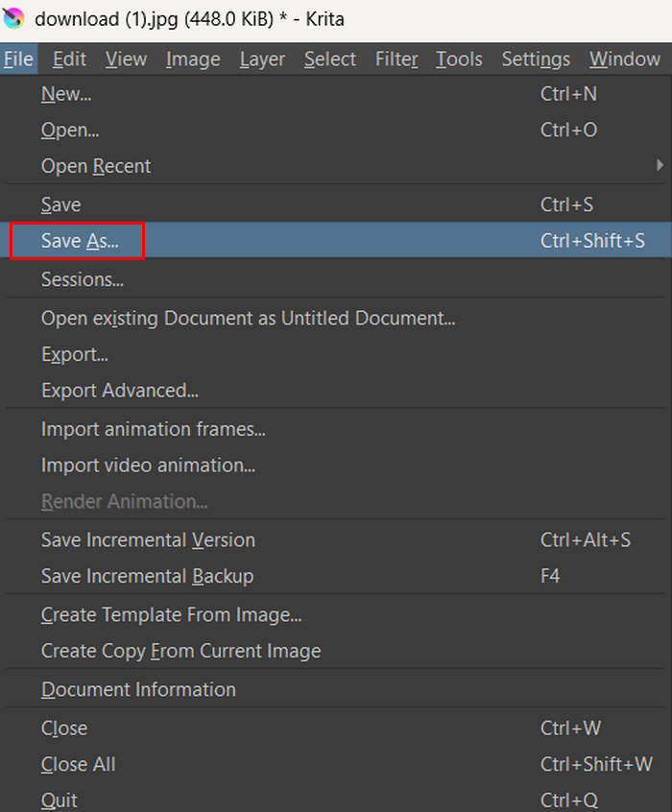Open the Window menu
Screen dimensions: 672x812
(624, 60)
